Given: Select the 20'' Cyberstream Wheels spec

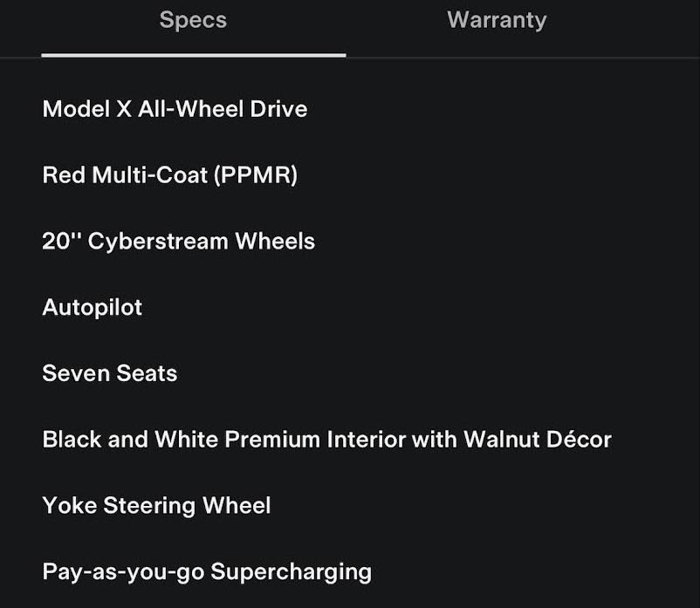Looking at the screenshot, I should click(178, 242).
